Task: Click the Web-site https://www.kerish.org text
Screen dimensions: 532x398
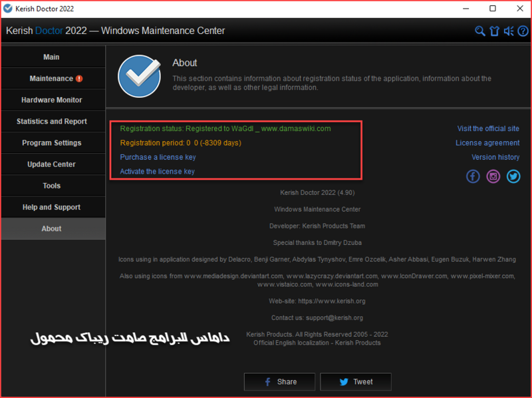Action: (x=317, y=301)
